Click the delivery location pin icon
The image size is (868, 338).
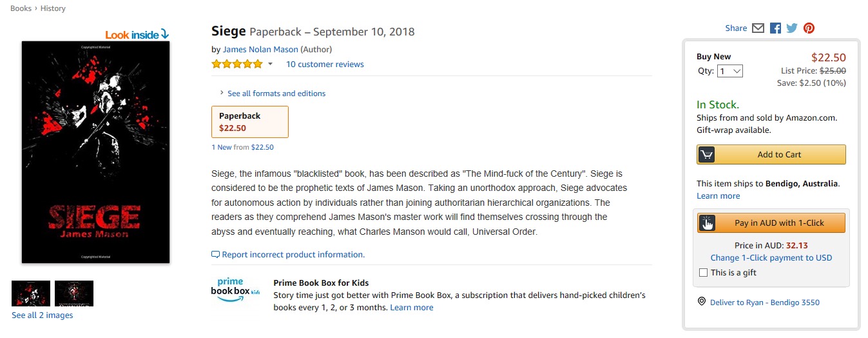[x=702, y=302]
